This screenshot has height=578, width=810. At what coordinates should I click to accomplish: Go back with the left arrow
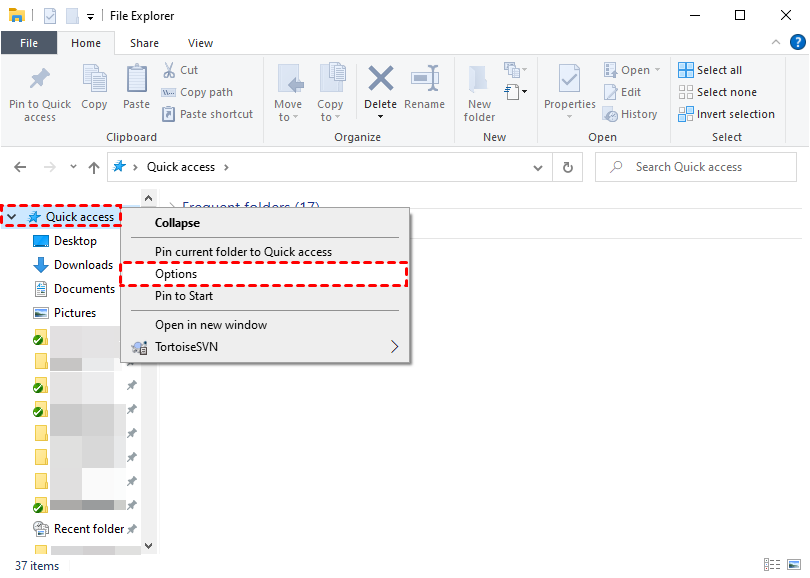pyautogui.click(x=20, y=167)
